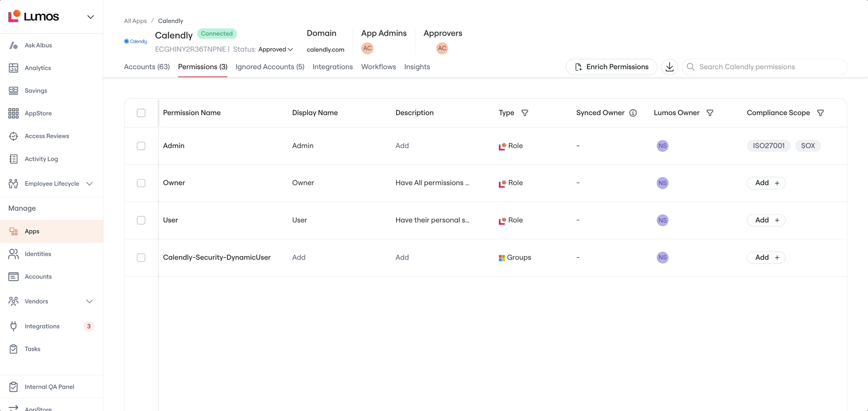Add description for Calendly-Security-DynamicUser row
868x411 pixels.
point(402,258)
